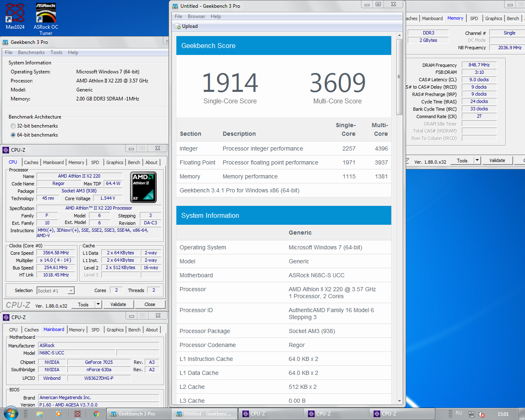Switch to SPD tab in the upper CPU-Z window
Screen dimensions: 525x420
[95, 162]
